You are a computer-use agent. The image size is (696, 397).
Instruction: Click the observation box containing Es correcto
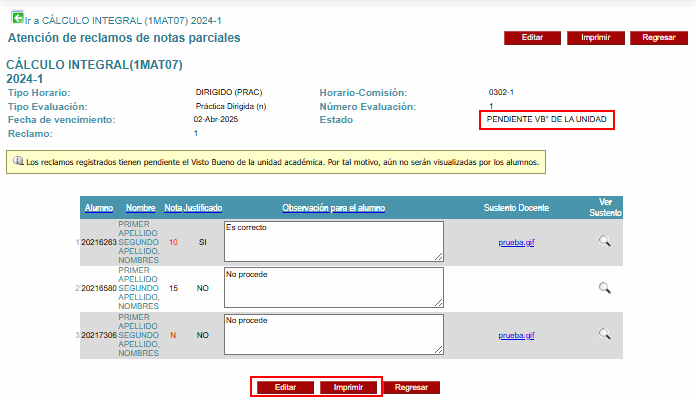click(x=334, y=241)
